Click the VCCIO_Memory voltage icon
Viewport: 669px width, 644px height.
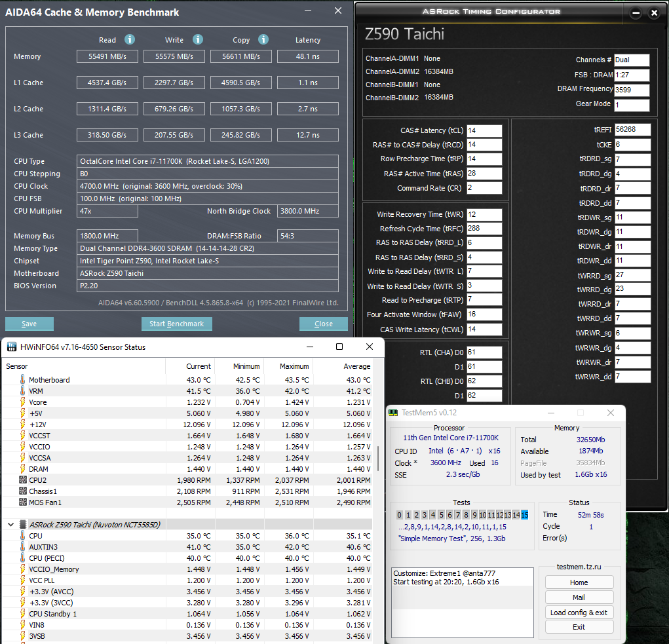(x=23, y=569)
